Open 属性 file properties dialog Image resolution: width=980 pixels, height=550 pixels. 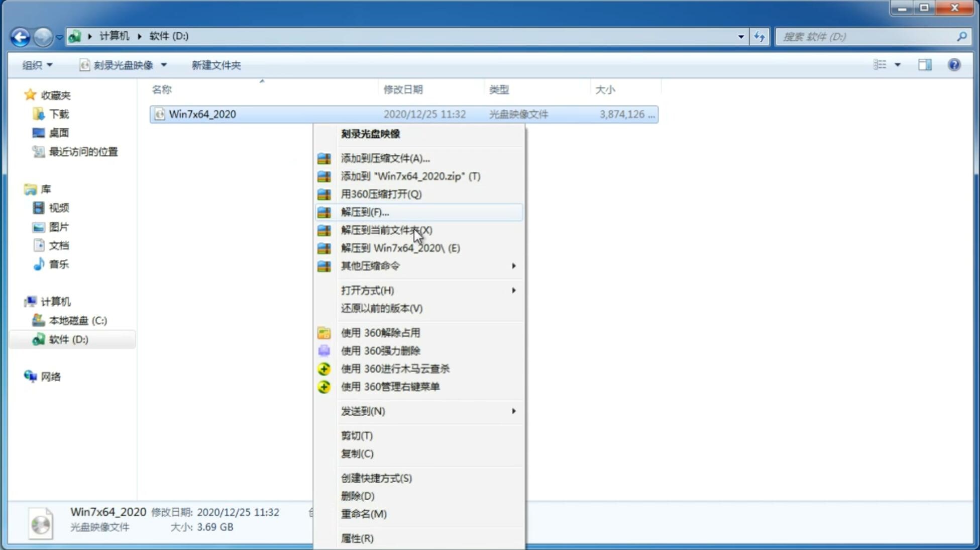click(356, 538)
